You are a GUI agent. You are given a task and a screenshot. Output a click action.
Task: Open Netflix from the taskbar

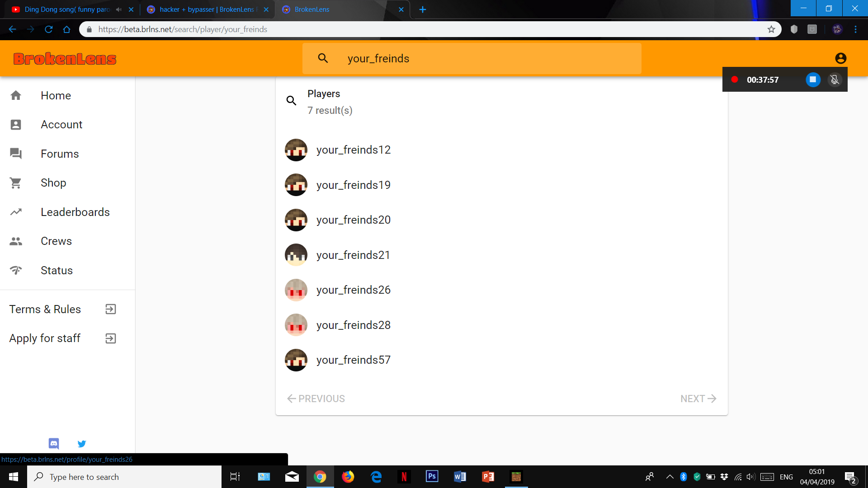[404, 477]
